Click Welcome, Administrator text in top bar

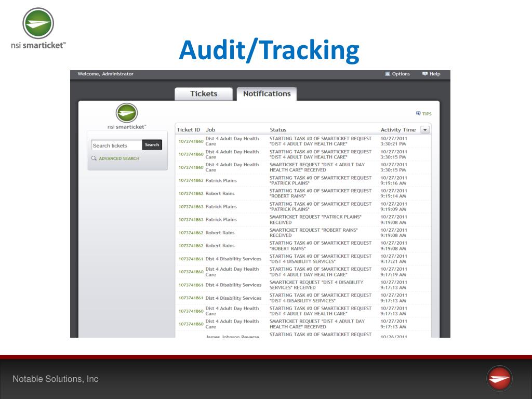(105, 74)
